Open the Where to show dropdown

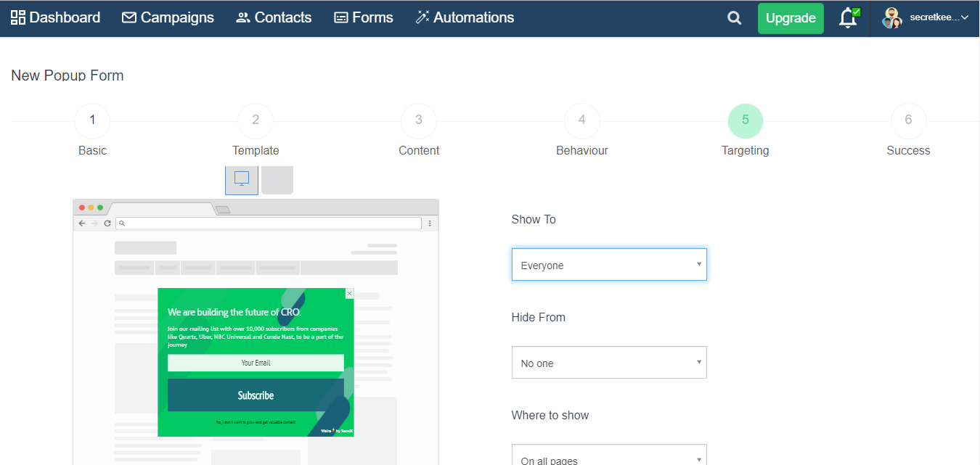click(609, 455)
